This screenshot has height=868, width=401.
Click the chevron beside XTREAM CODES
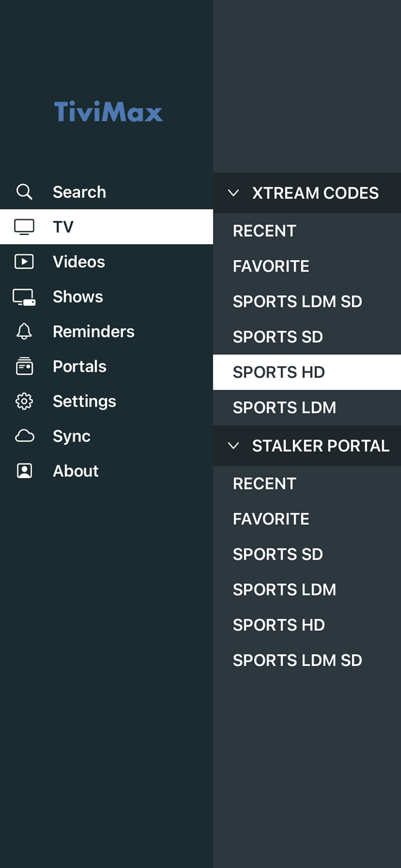tap(234, 193)
